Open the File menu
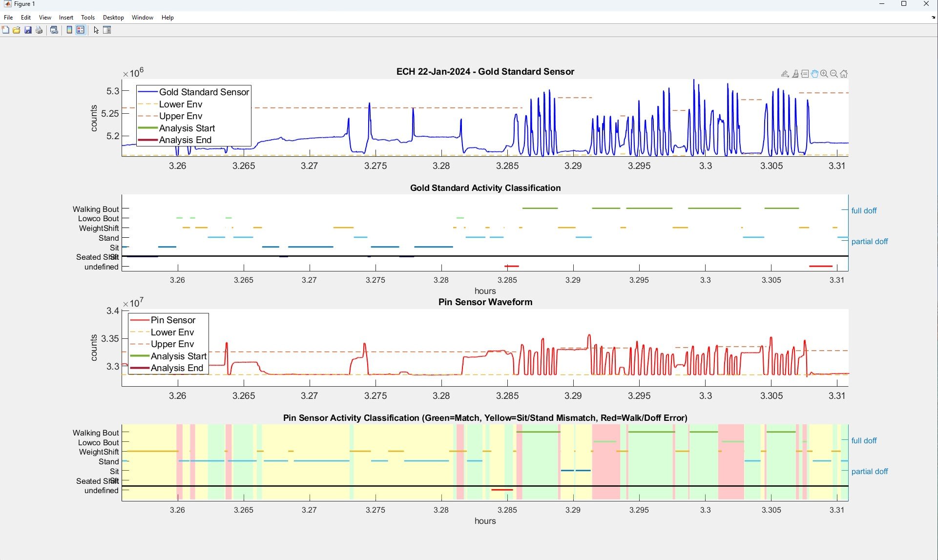The image size is (938, 560). [x=8, y=18]
